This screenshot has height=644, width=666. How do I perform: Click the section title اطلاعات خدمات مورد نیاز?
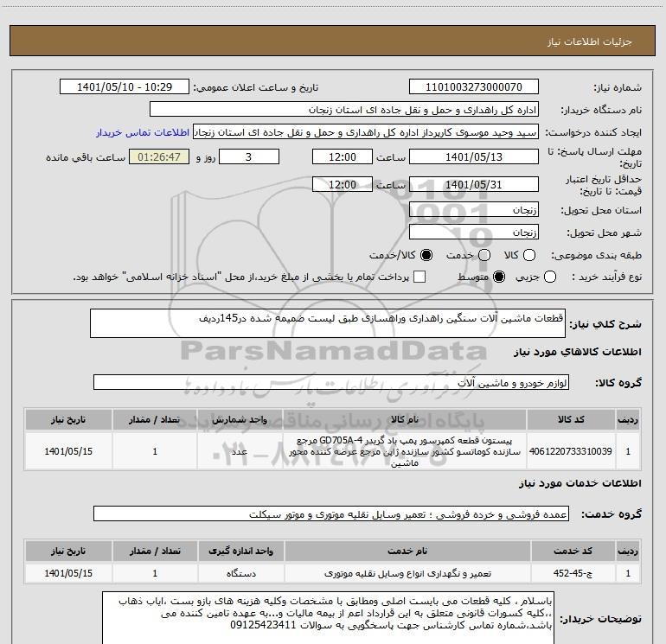580,483
